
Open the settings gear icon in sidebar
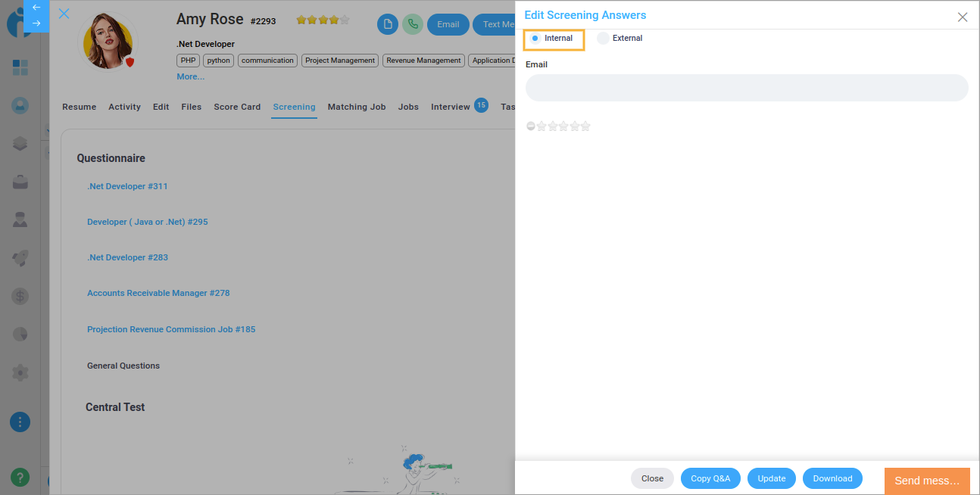(20, 372)
